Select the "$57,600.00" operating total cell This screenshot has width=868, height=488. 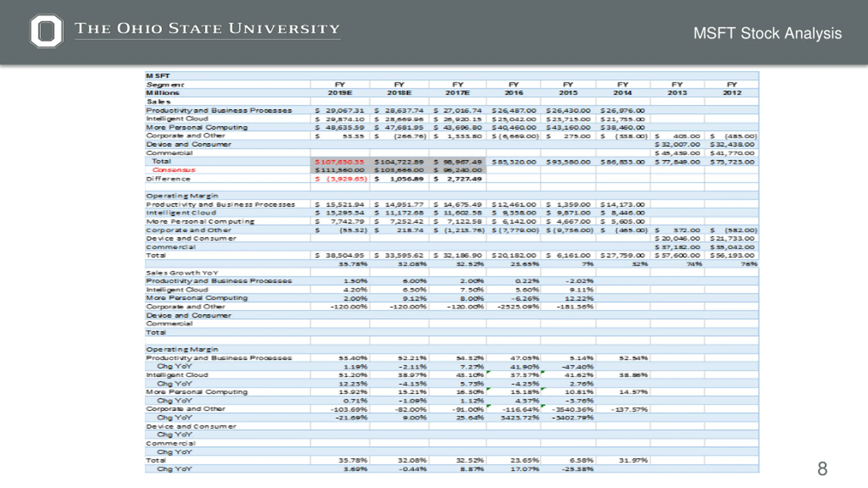coord(677,255)
